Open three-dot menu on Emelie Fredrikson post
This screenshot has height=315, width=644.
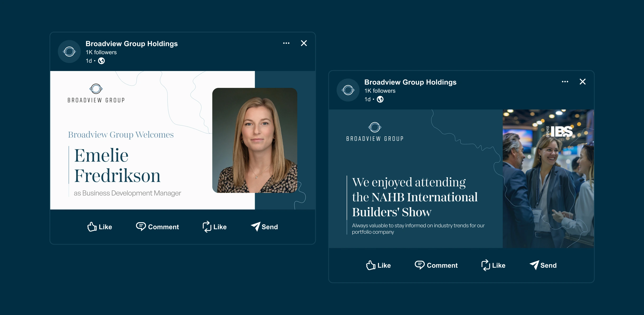(286, 43)
